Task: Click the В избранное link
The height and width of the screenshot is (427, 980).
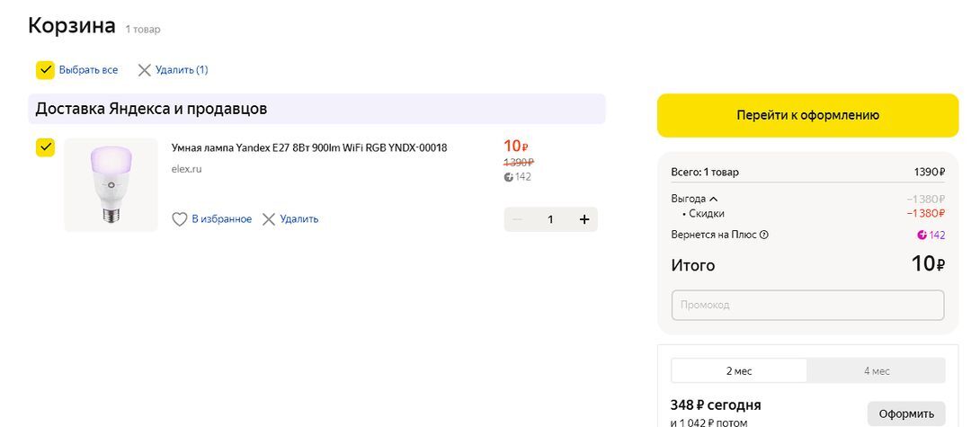Action: 221,219
